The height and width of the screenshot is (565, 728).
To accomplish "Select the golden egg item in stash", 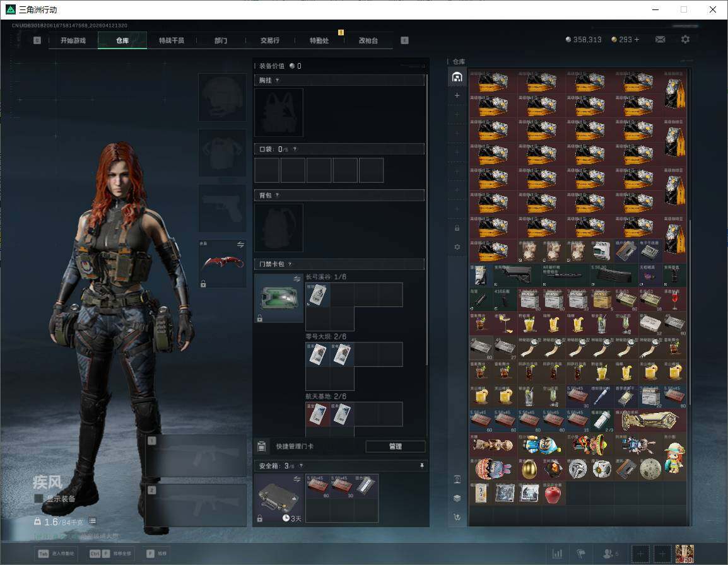I will 529,469.
